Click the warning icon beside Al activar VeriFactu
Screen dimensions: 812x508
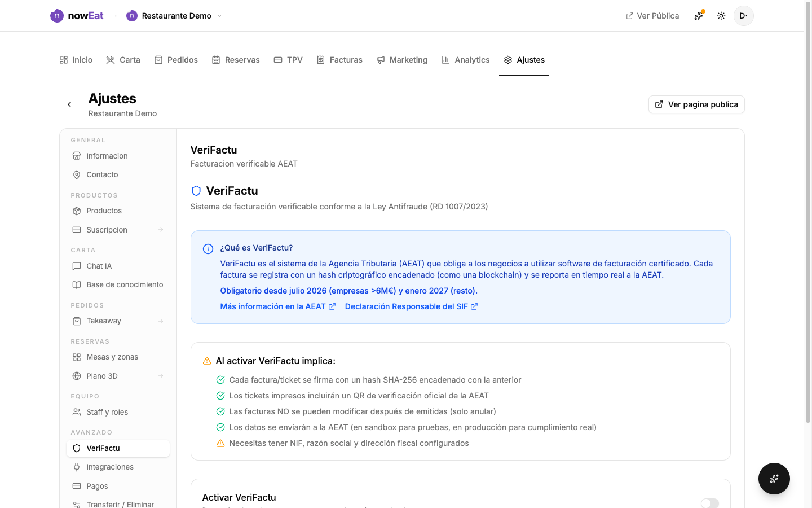[207, 361]
